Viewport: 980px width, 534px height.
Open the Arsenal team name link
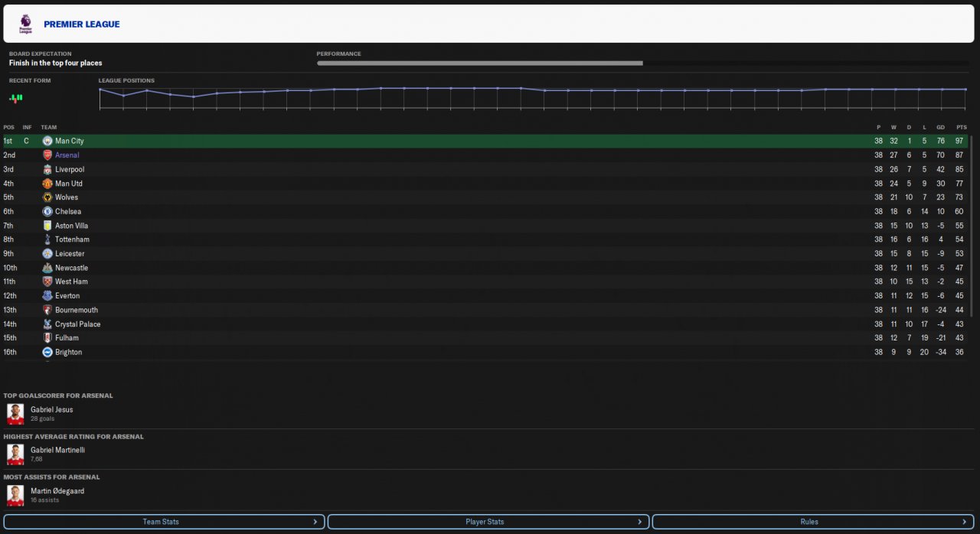(67, 155)
